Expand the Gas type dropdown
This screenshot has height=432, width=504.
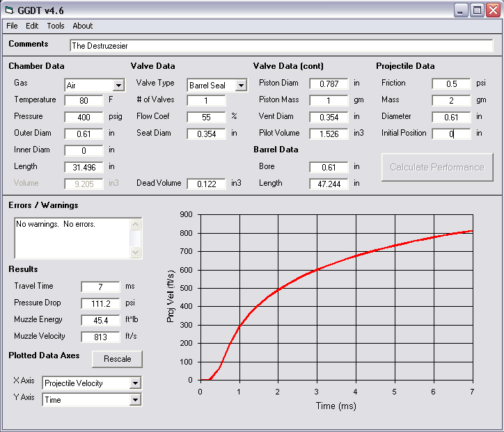(x=118, y=86)
